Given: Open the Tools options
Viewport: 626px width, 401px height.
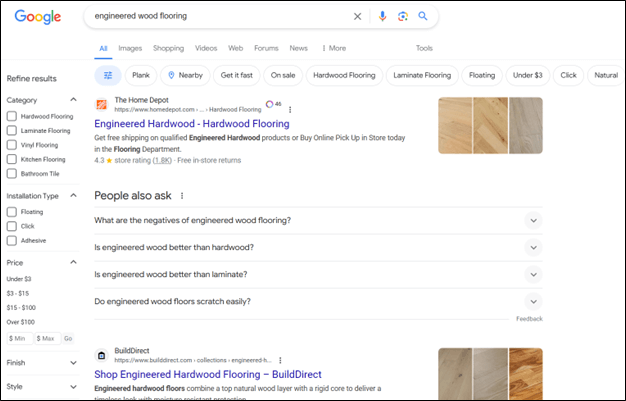Looking at the screenshot, I should click(x=424, y=48).
